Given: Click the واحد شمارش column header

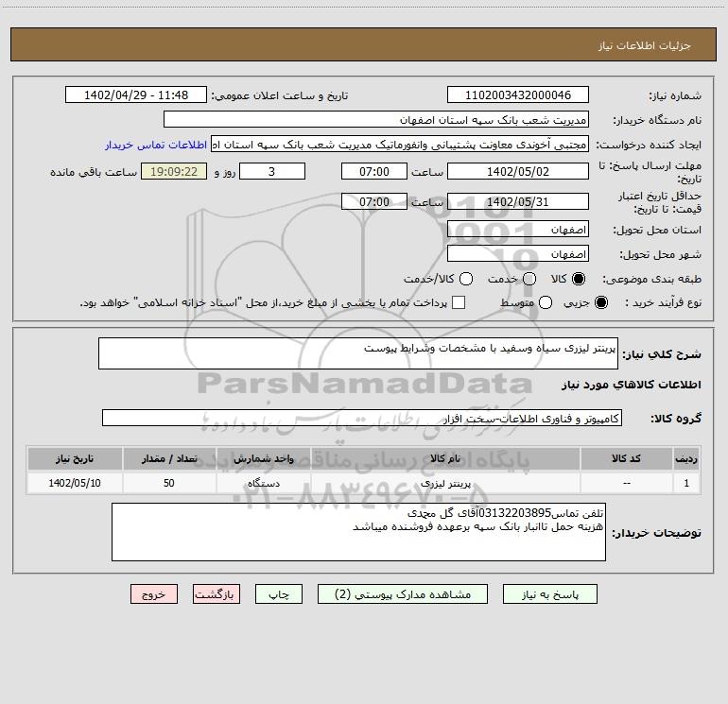Looking at the screenshot, I should [263, 458].
